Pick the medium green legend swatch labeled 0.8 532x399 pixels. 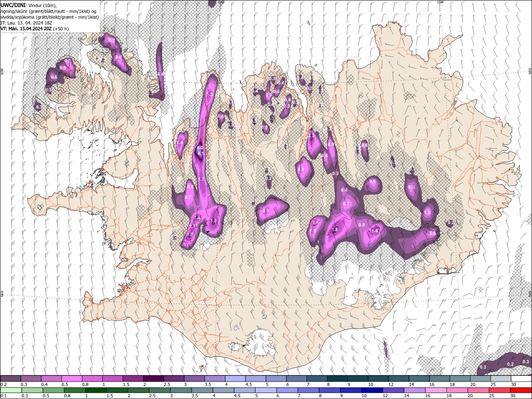coord(75,390)
